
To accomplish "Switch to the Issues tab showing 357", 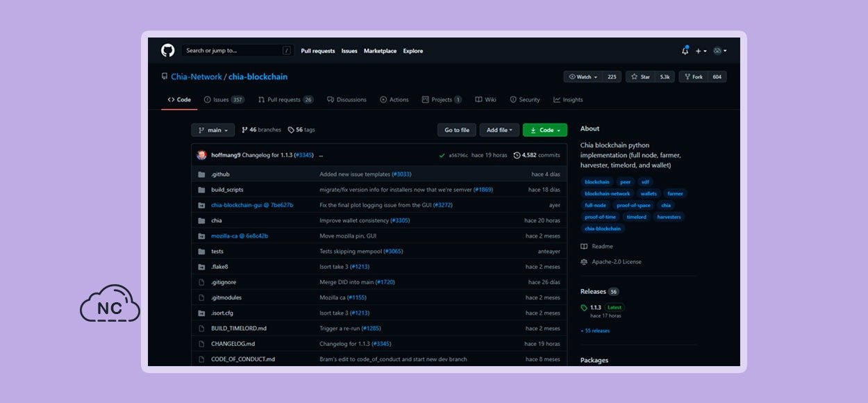I will [224, 99].
